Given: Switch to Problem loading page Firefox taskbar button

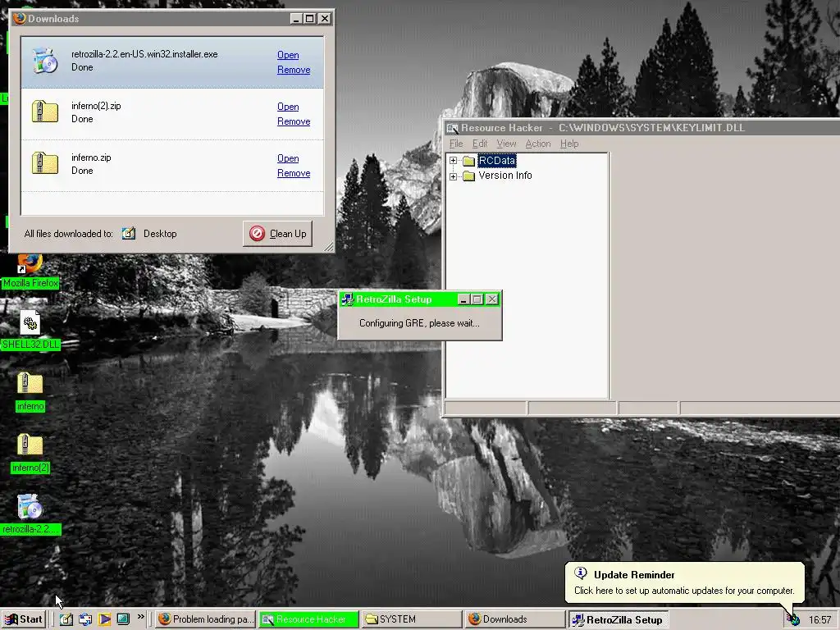Looking at the screenshot, I should click(206, 619).
